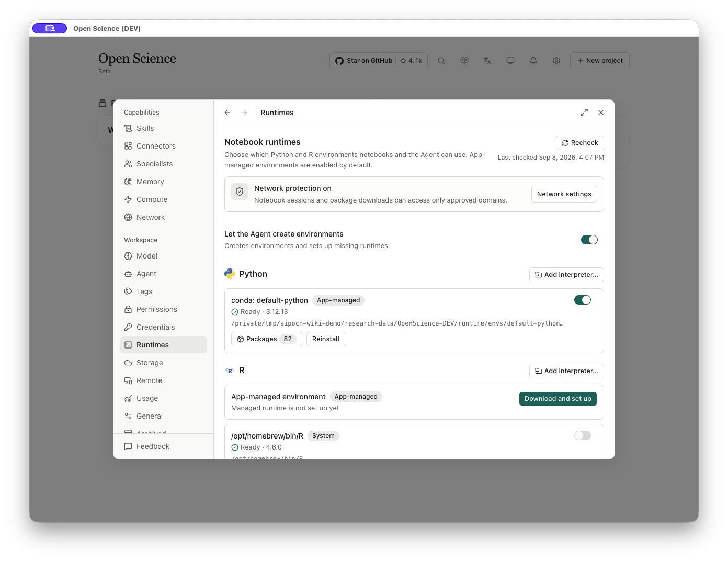Select General in the Workspace list
The image size is (728, 561).
coord(163,416)
